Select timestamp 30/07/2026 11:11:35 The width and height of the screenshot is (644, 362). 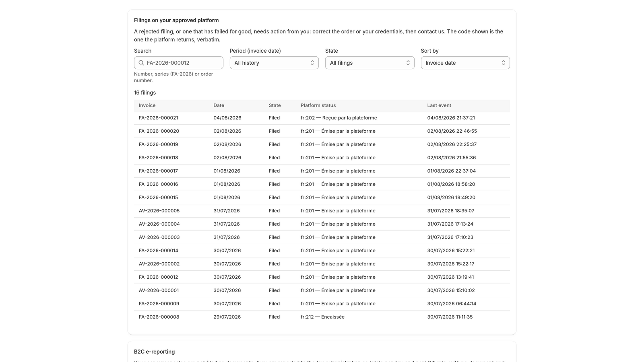coord(450,317)
